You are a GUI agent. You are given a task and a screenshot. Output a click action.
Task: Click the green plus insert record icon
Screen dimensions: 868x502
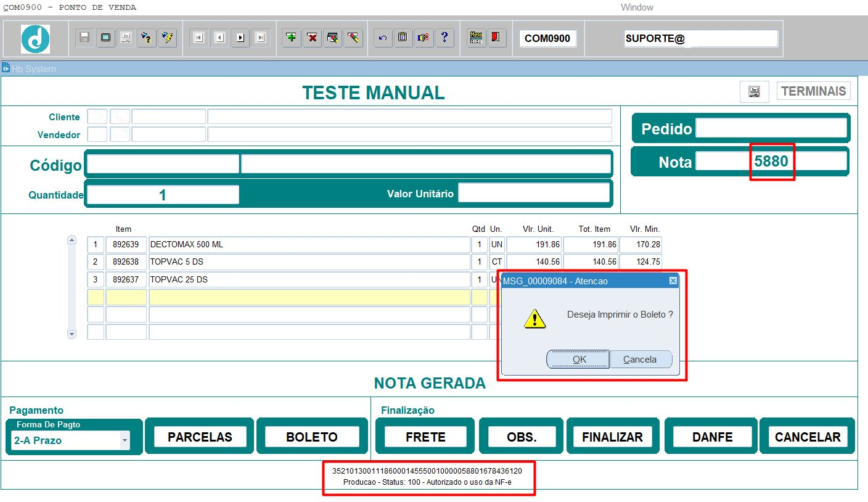point(292,38)
